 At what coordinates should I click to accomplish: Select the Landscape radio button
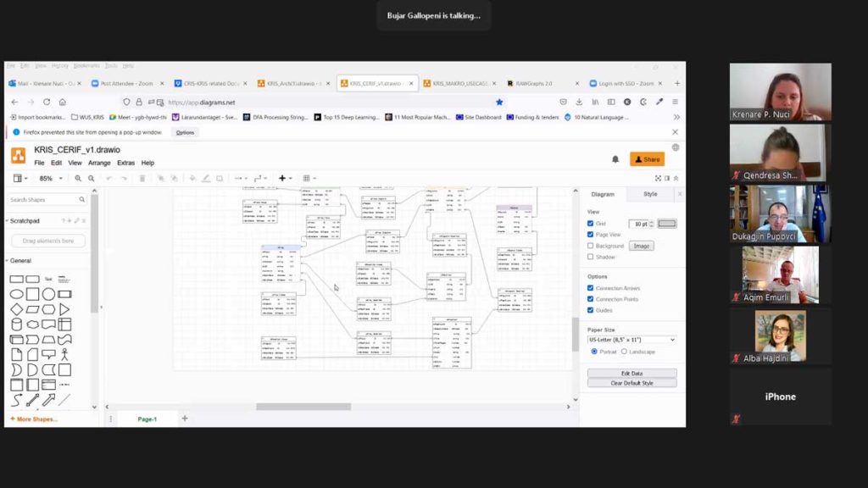[625, 352]
